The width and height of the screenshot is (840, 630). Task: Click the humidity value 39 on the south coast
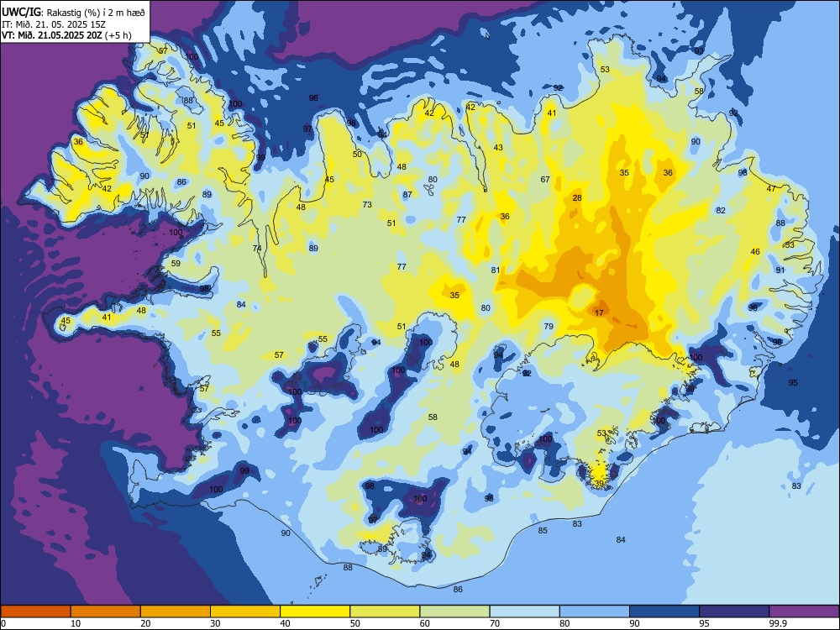pos(599,483)
